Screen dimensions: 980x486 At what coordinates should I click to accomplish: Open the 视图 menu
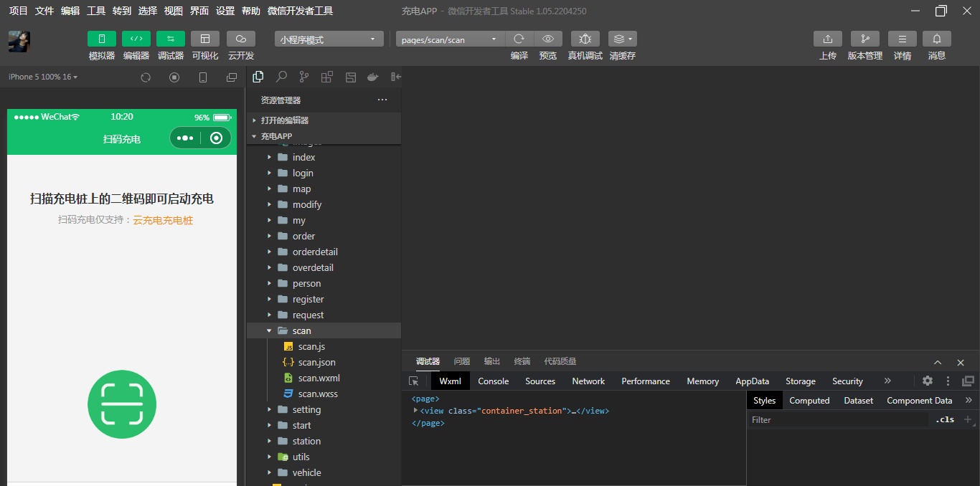point(174,11)
